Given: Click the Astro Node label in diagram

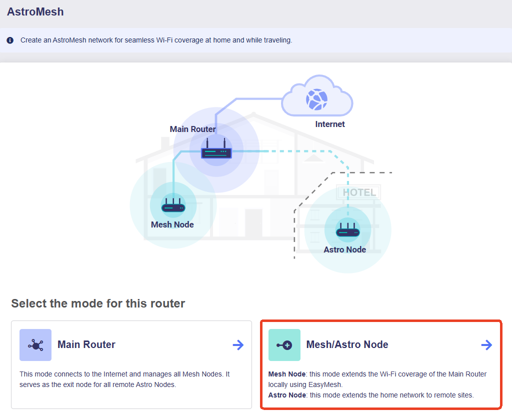Looking at the screenshot, I should tap(345, 249).
